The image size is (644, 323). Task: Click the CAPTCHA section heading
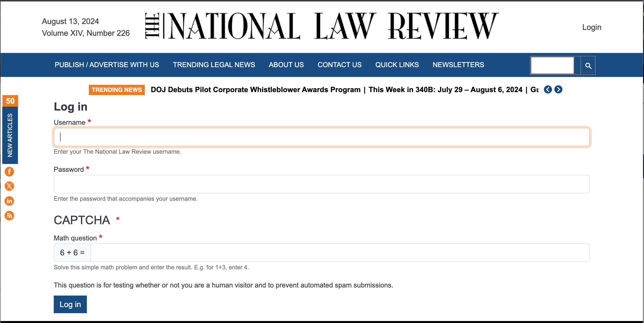(82, 220)
